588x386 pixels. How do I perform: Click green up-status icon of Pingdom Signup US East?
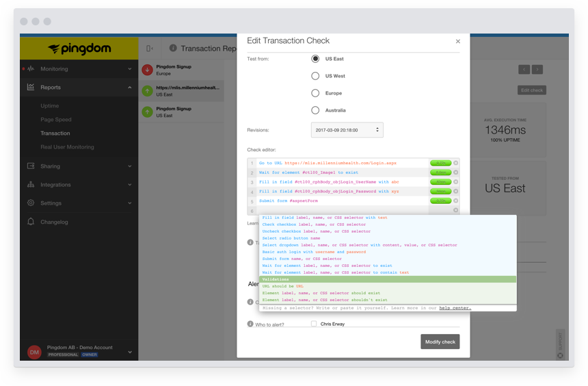pyautogui.click(x=148, y=112)
